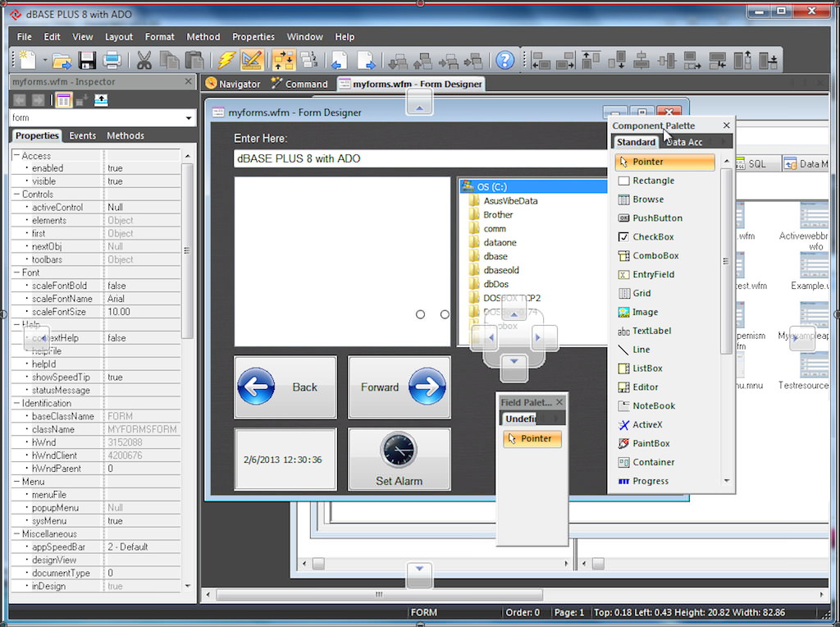The height and width of the screenshot is (627, 840).
Task: Save the form with the floppy disk icon
Action: tap(87, 60)
